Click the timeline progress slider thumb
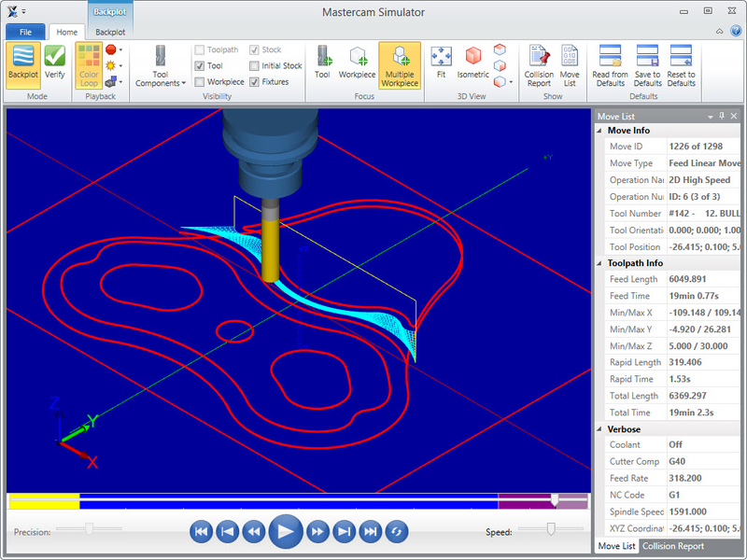 click(555, 500)
